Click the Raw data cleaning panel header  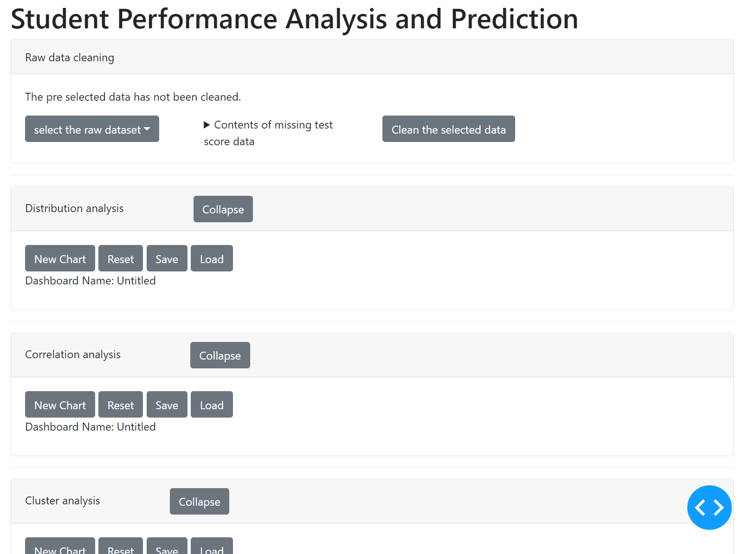[70, 57]
